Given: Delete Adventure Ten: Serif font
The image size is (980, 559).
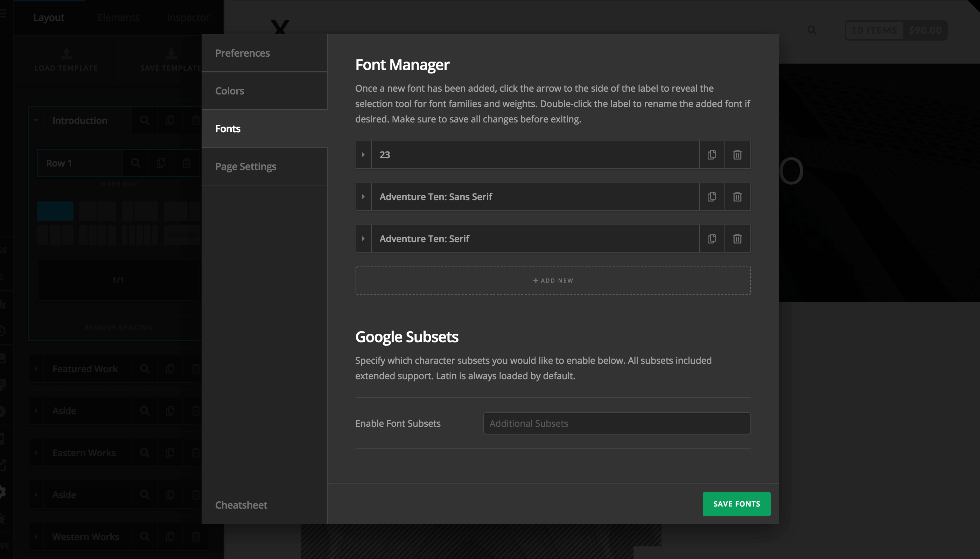Looking at the screenshot, I should [737, 239].
